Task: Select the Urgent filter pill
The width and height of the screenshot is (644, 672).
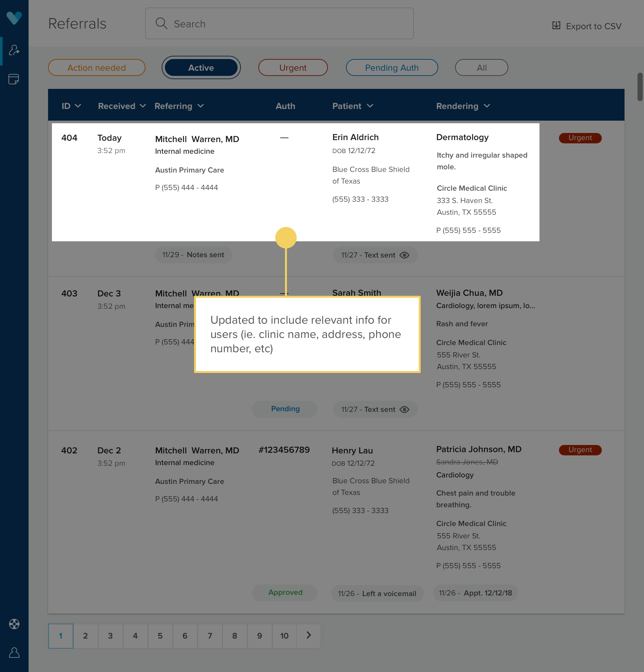Action: coord(293,67)
